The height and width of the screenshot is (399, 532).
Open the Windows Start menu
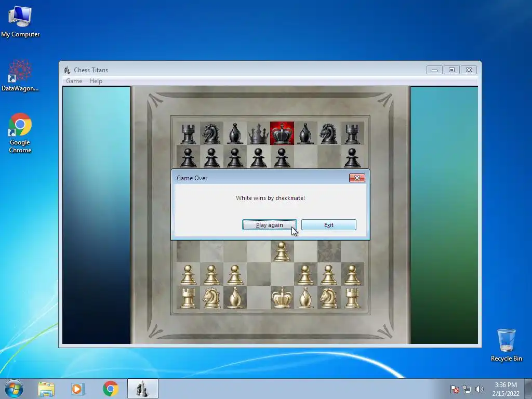14,389
